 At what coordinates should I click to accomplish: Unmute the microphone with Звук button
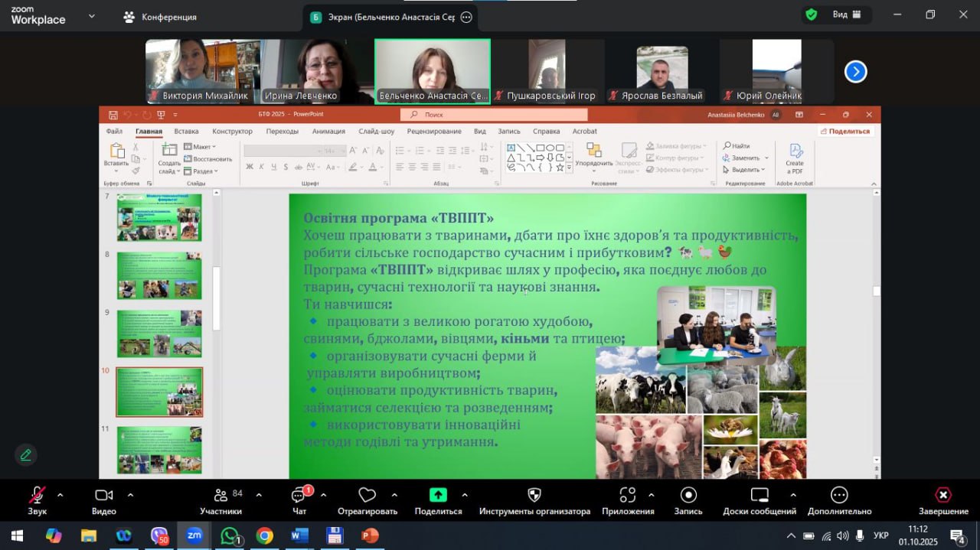click(x=37, y=495)
